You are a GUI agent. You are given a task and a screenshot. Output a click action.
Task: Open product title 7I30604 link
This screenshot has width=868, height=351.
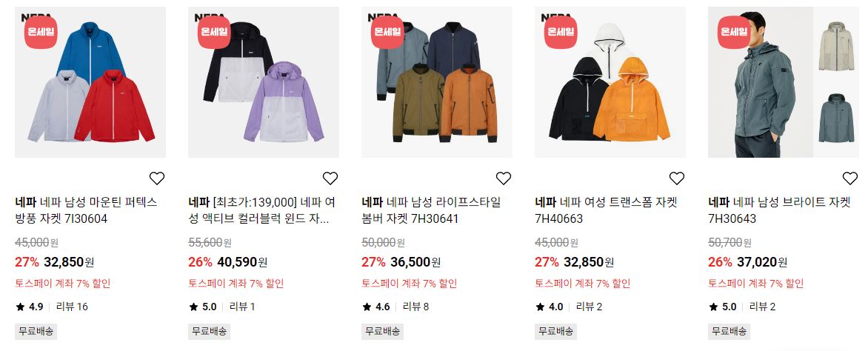tap(86, 210)
